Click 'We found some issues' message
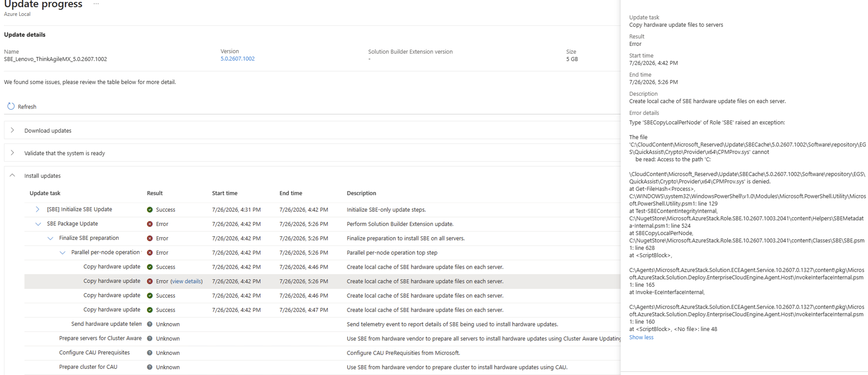Screen dimensions: 868x375 click(90, 82)
